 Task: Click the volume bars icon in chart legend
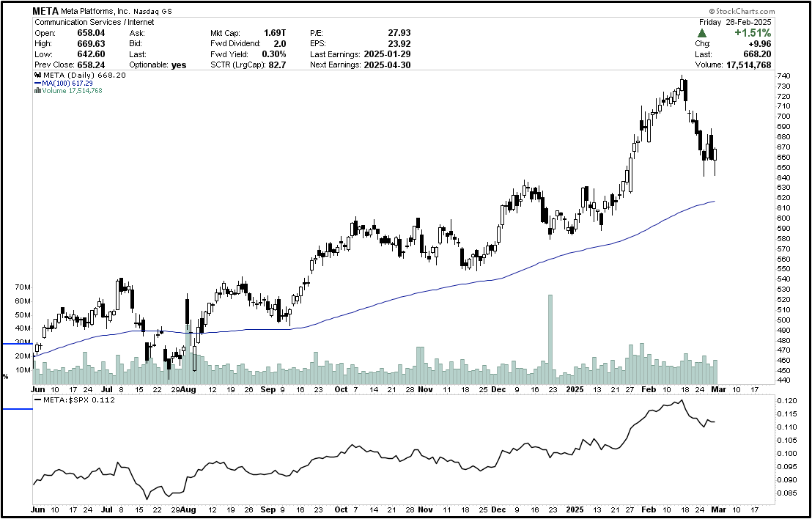pos(37,91)
